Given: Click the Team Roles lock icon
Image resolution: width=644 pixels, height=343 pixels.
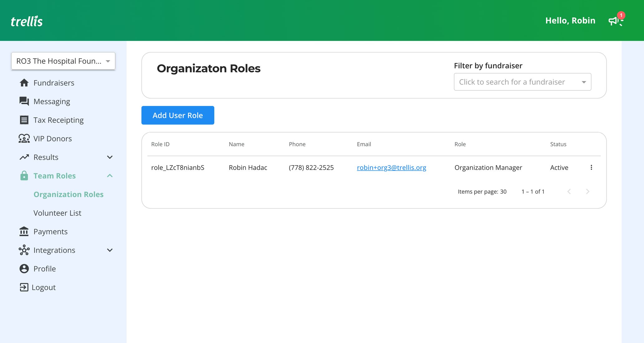Looking at the screenshot, I should pyautogui.click(x=24, y=176).
